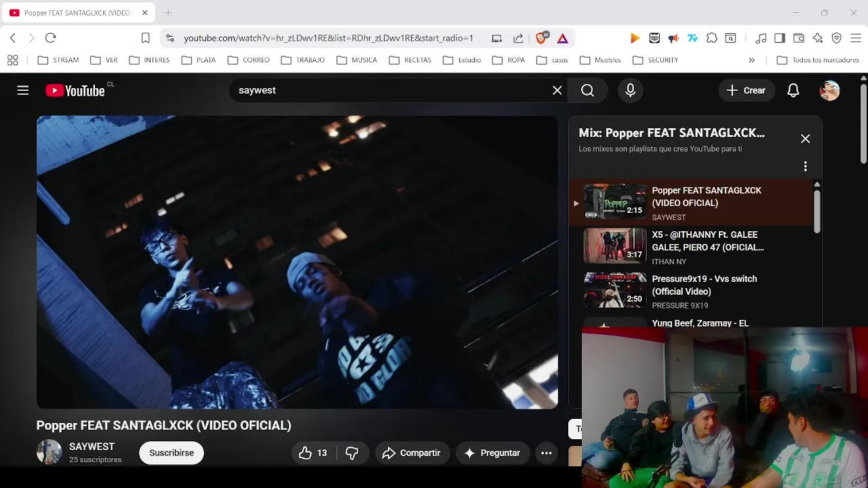This screenshot has height=488, width=868.
Task: Open STREAM bookmarks folder
Action: pyautogui.click(x=58, y=60)
